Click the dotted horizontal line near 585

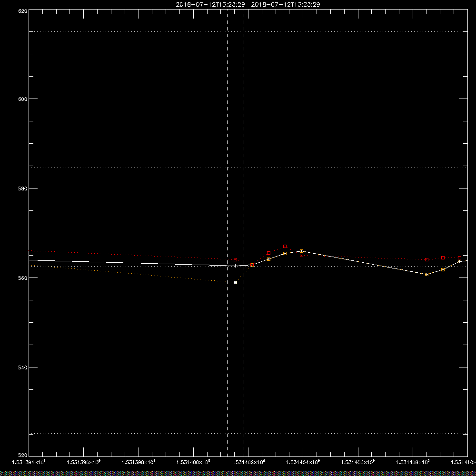(248, 168)
